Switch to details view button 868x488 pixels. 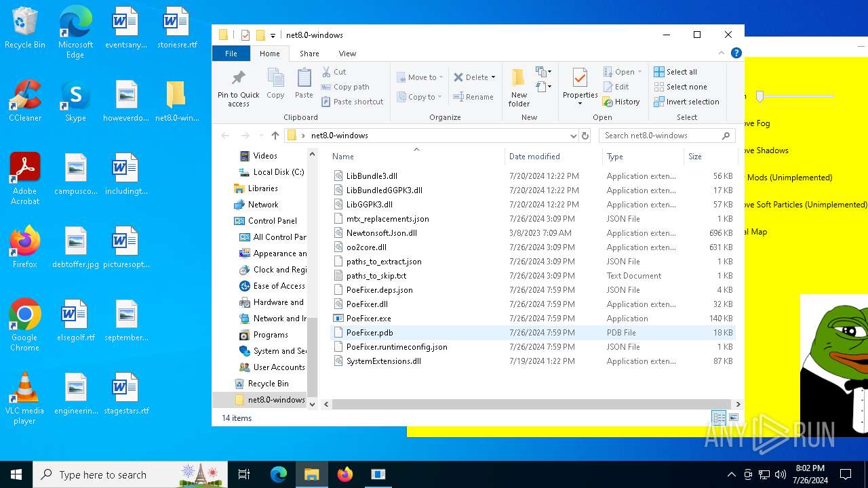719,418
